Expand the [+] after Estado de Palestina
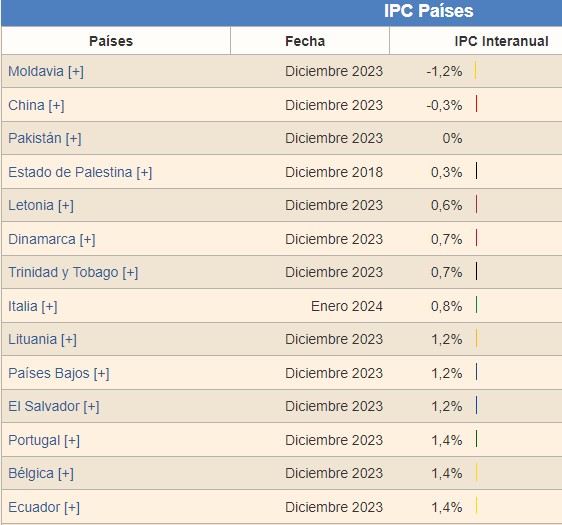 tap(144, 172)
